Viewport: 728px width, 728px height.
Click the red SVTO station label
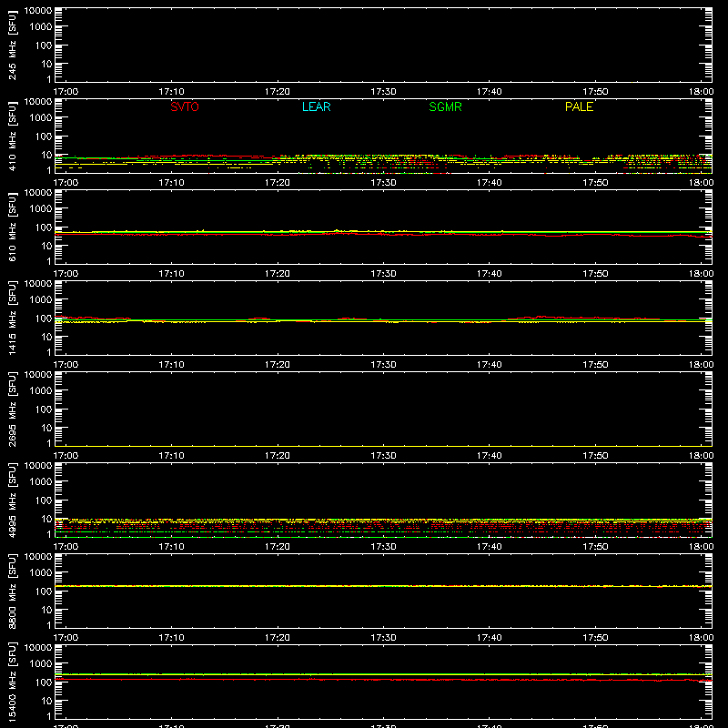(x=185, y=106)
